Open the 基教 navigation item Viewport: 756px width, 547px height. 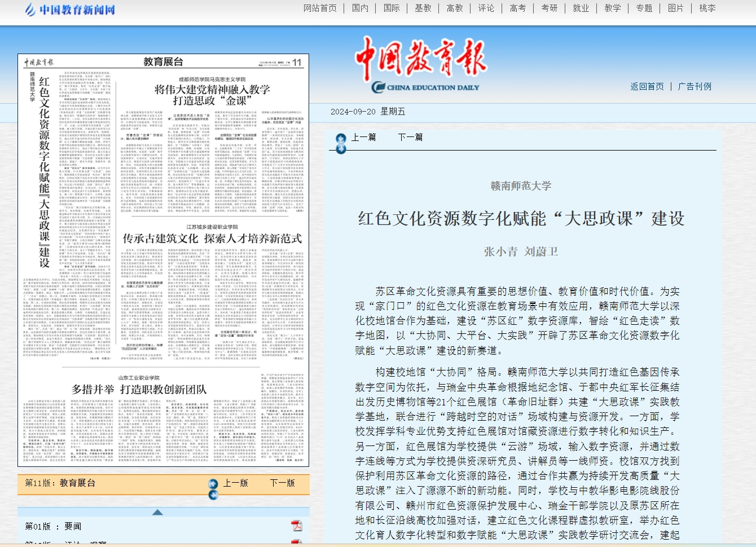pyautogui.click(x=423, y=8)
